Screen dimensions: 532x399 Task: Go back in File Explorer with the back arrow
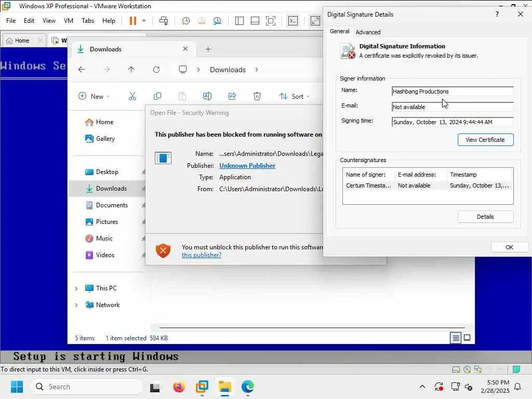pos(82,70)
